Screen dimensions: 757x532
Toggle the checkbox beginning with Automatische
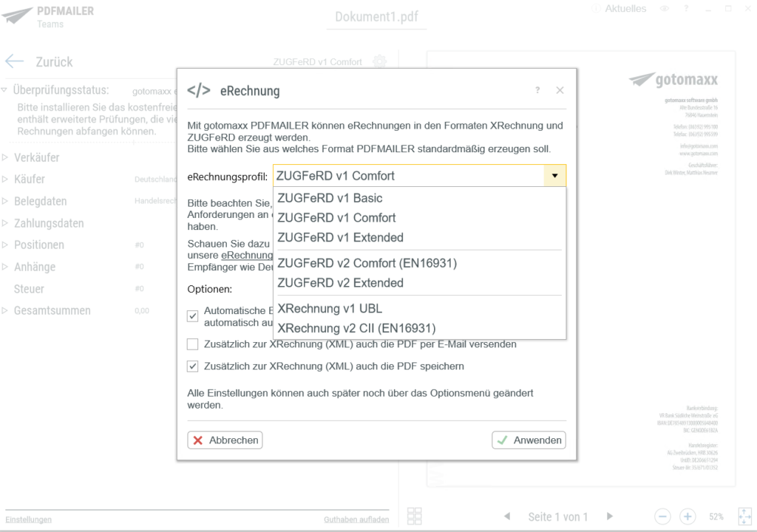click(x=193, y=316)
